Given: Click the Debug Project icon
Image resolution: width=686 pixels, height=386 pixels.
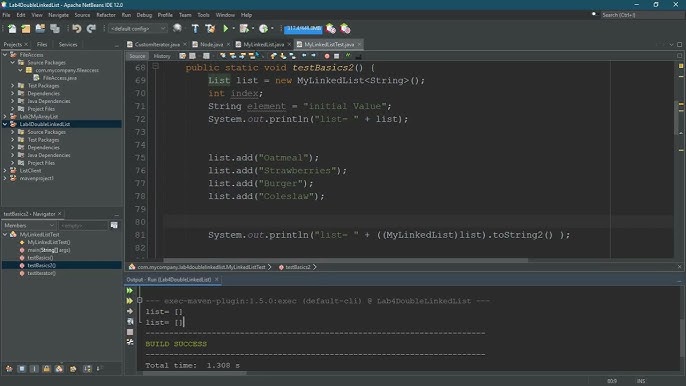Looking at the screenshot, I should pos(244,28).
